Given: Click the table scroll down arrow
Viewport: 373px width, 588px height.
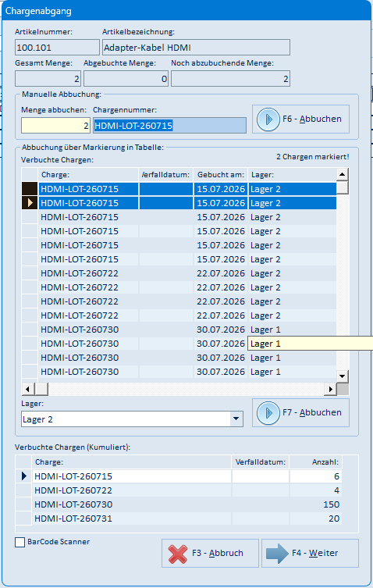Looking at the screenshot, I should 343,376.
